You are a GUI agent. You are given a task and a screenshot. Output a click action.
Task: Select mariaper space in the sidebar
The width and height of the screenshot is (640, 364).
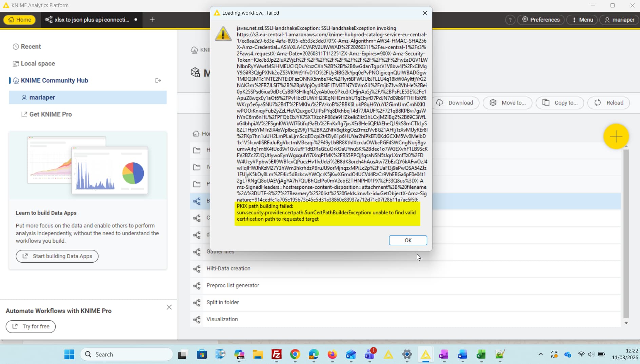(x=42, y=97)
